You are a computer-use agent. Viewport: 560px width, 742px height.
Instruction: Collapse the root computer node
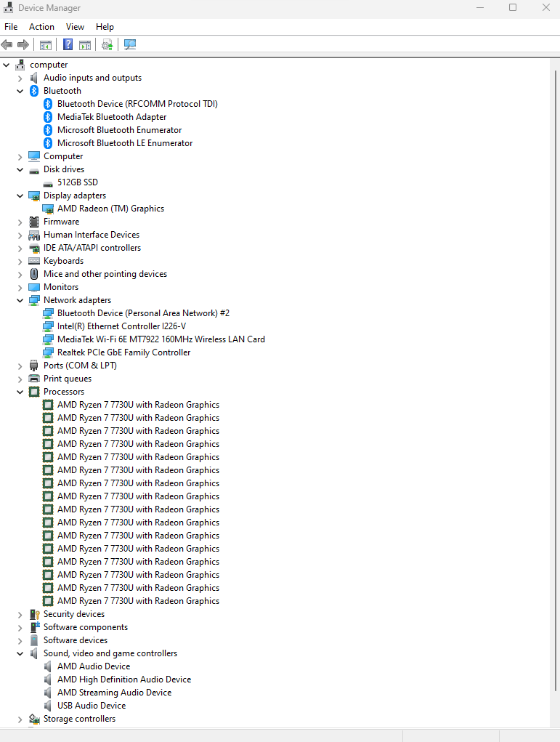click(6, 65)
